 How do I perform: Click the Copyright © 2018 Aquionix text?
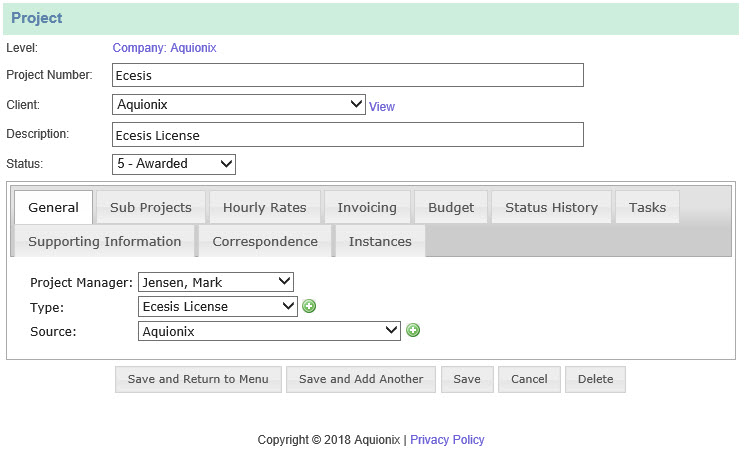coord(329,440)
